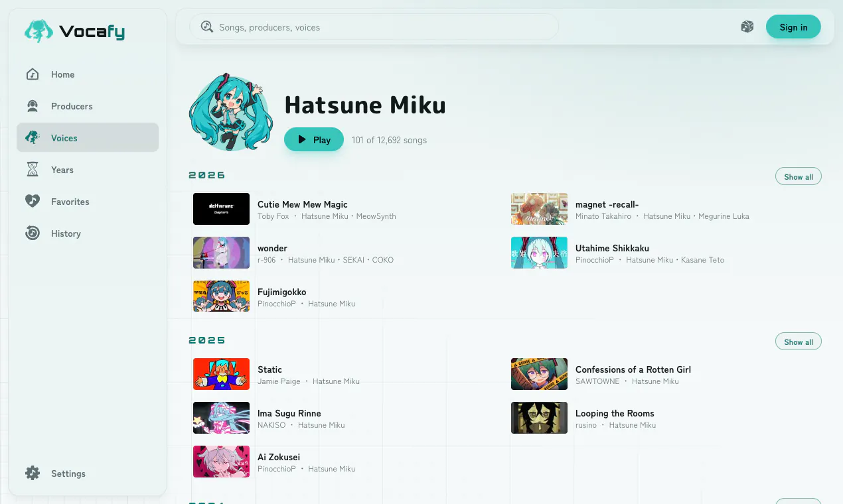Click the random dice icon
843x504 pixels.
coord(747,27)
